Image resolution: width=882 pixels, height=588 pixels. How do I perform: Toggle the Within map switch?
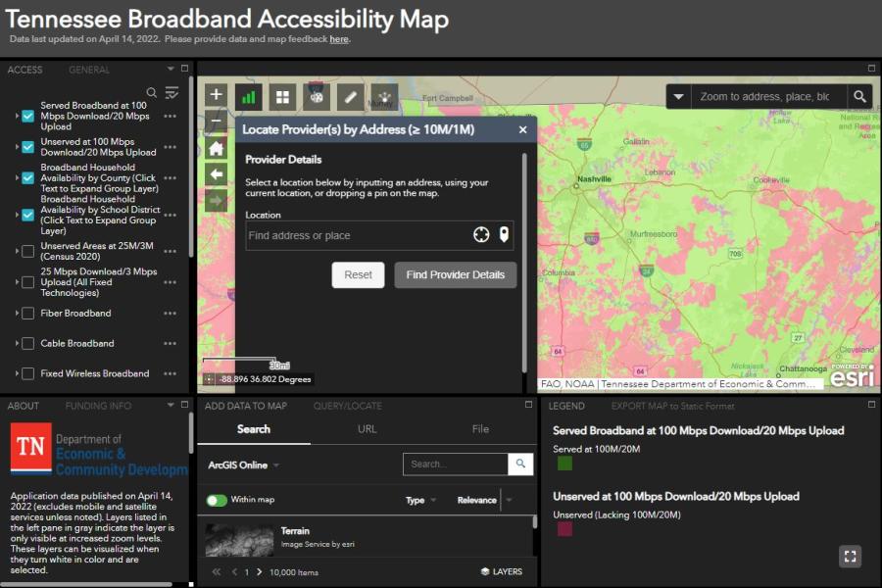pos(216,500)
